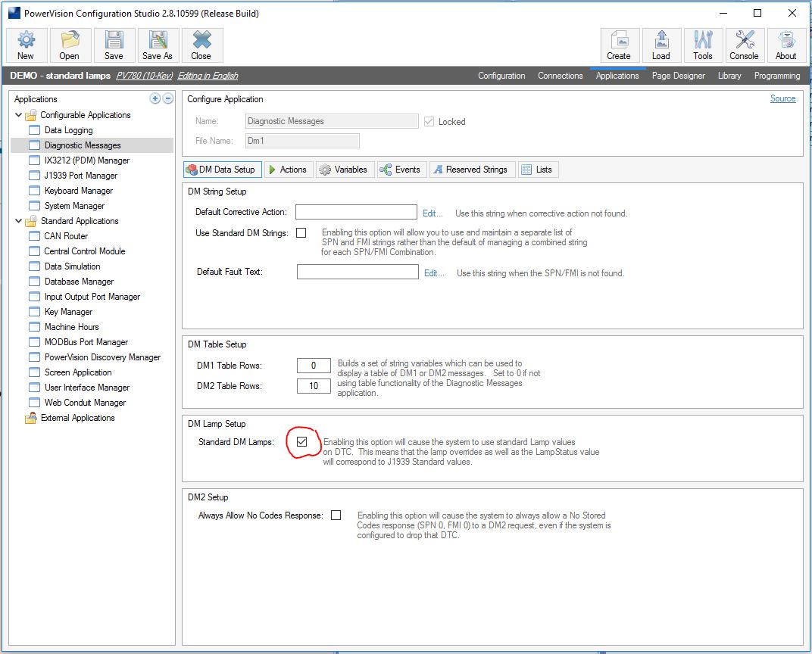Click the Data Logging application icon
The height and width of the screenshot is (654, 812).
[34, 130]
